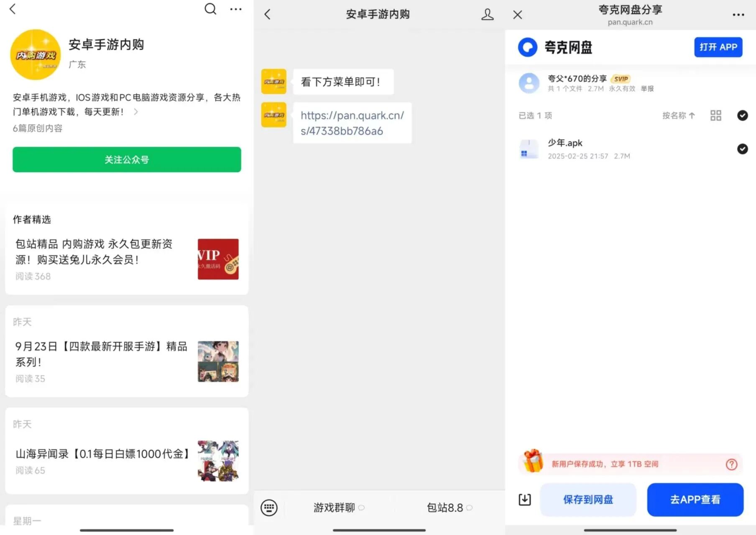Tap the 夸克网盘 logo icon
Screen dimensions: 756x535
528,47
